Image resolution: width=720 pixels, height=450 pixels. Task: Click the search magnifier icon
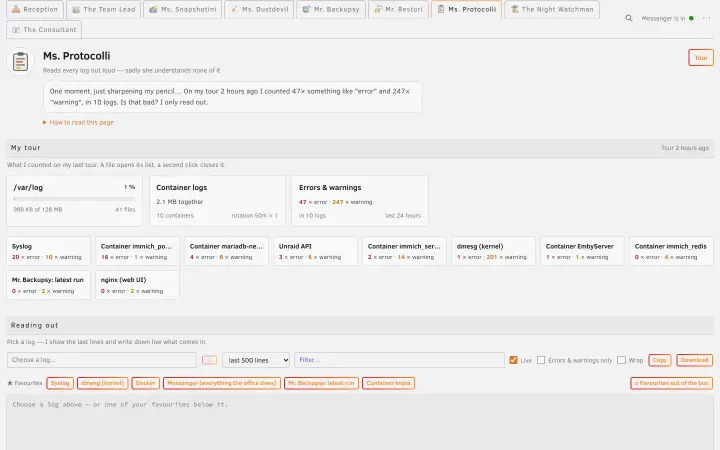[629, 18]
